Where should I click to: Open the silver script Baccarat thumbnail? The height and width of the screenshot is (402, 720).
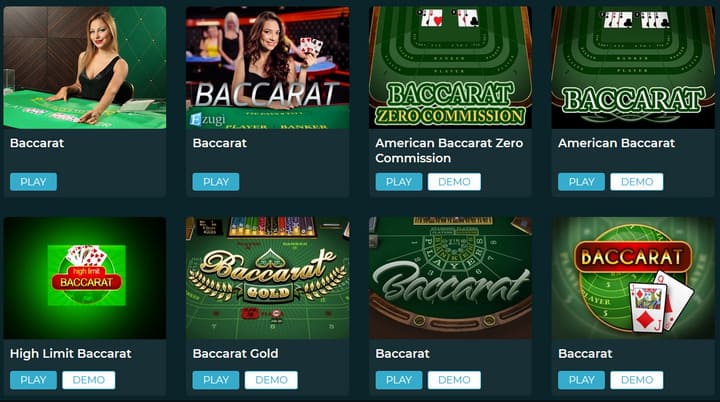point(450,278)
